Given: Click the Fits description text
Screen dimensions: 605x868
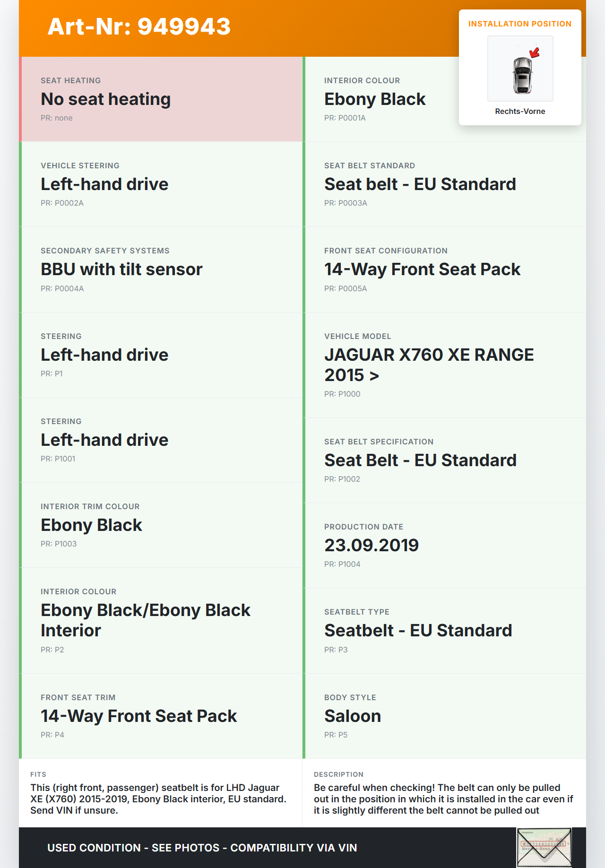Looking at the screenshot, I should point(158,799).
